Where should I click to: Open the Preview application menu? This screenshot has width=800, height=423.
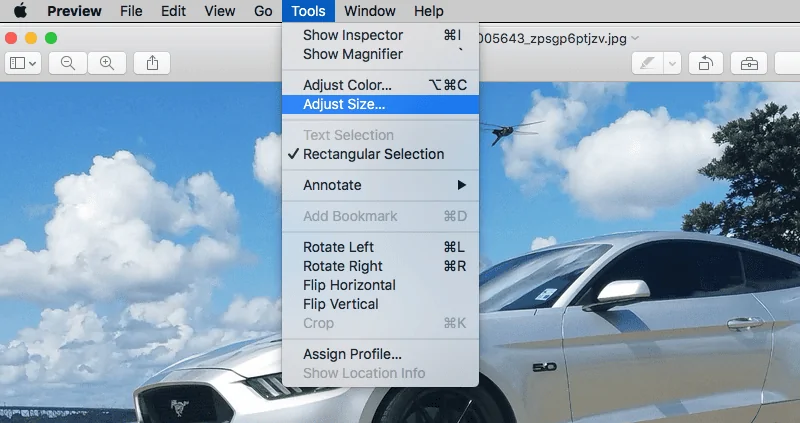(74, 11)
